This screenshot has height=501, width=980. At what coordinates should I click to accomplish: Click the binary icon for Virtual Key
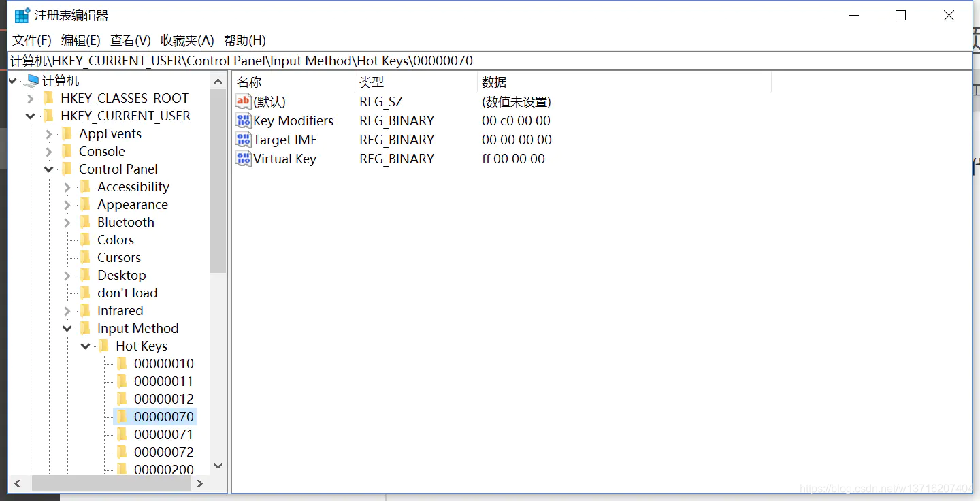point(243,158)
